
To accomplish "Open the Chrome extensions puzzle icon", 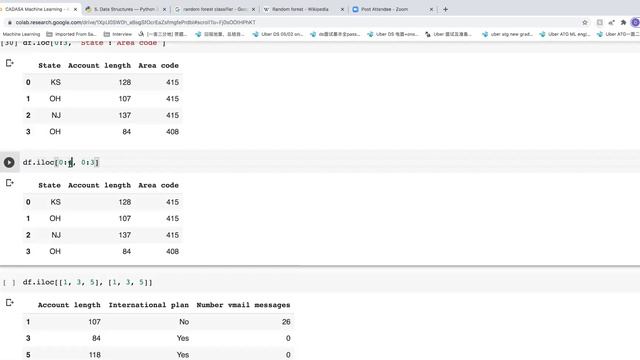I will coord(623,22).
